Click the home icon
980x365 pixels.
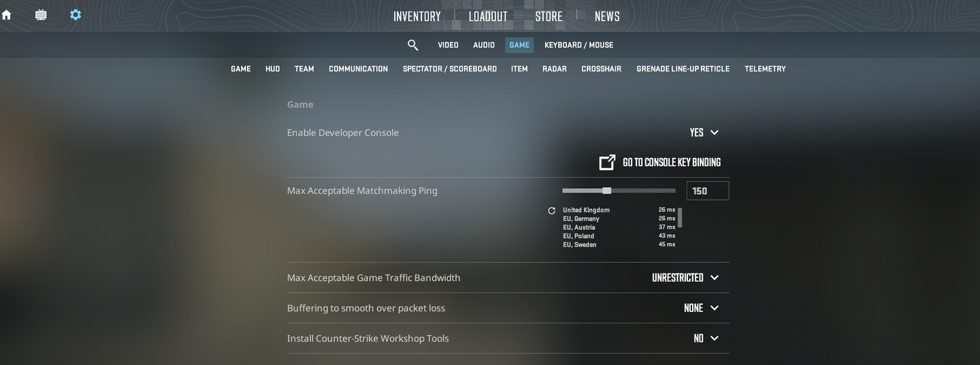pos(7,15)
